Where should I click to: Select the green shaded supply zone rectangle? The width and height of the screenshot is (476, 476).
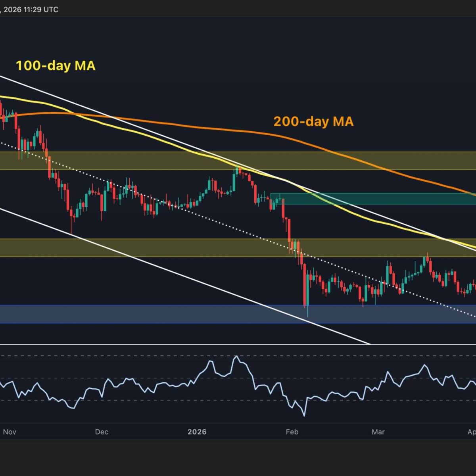[x=373, y=199]
